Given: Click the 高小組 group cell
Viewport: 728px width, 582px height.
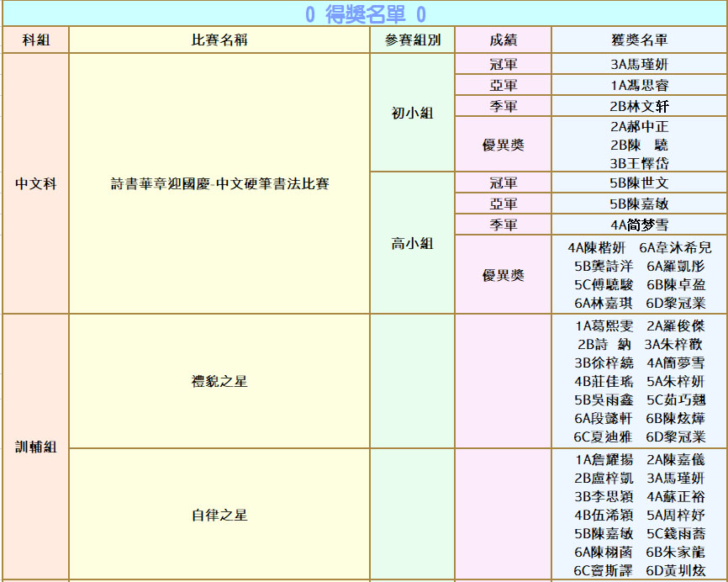Looking at the screenshot, I should [x=412, y=243].
